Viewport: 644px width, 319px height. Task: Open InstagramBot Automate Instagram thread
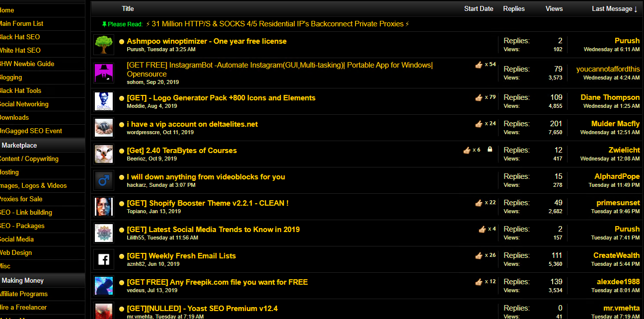coord(280,70)
